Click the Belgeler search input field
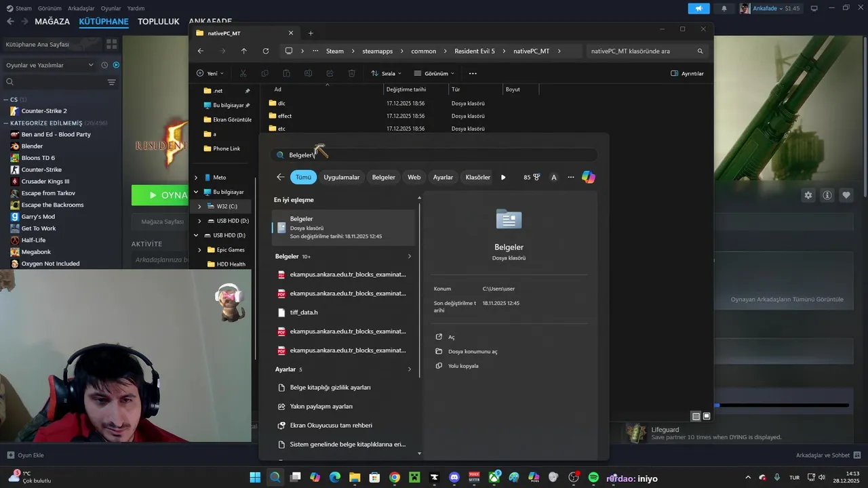868x488 pixels. pos(434,155)
